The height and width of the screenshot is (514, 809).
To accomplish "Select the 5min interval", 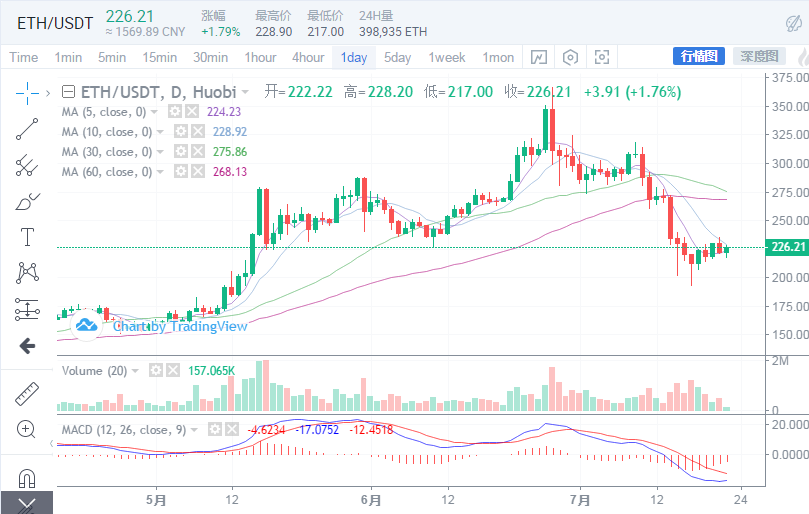I will 112,57.
